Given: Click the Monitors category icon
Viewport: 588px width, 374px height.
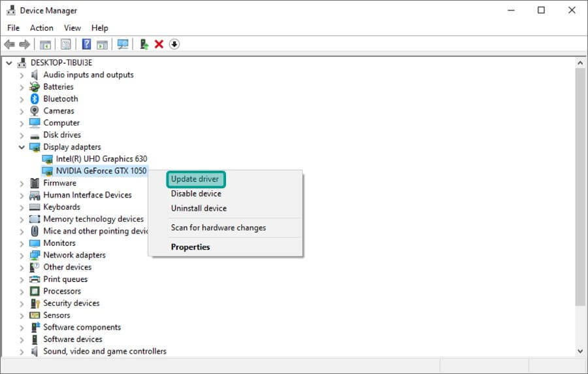Looking at the screenshot, I should 35,243.
